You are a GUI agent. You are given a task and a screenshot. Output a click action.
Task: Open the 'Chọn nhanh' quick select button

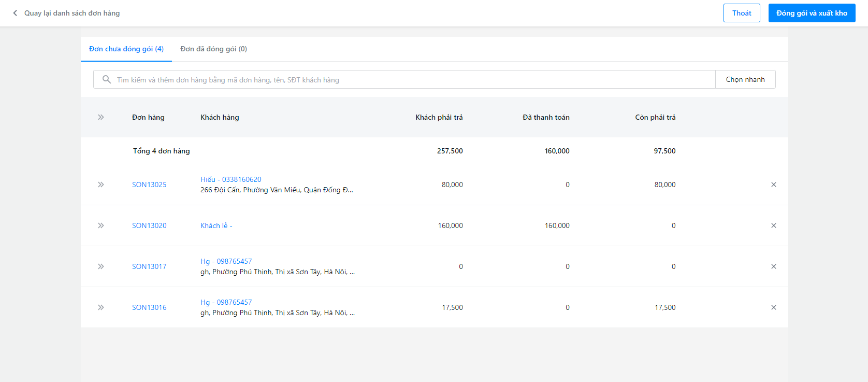click(x=745, y=79)
